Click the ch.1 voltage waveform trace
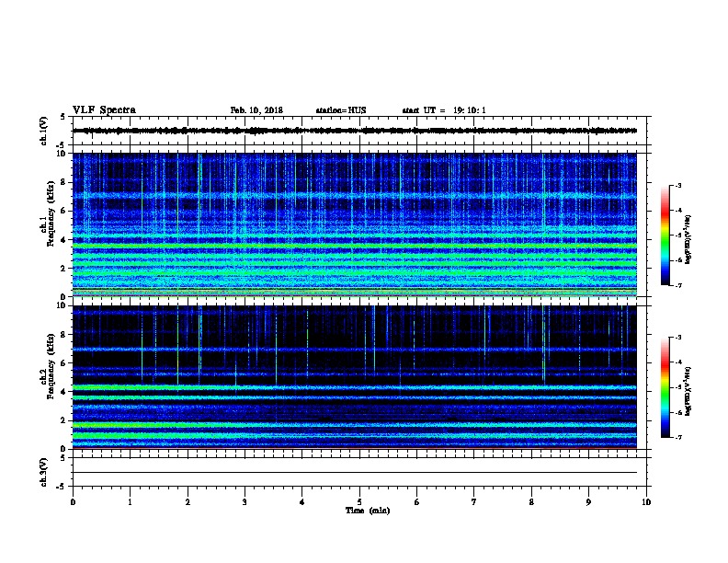Viewport: 728px width, 563px height. coord(355,131)
